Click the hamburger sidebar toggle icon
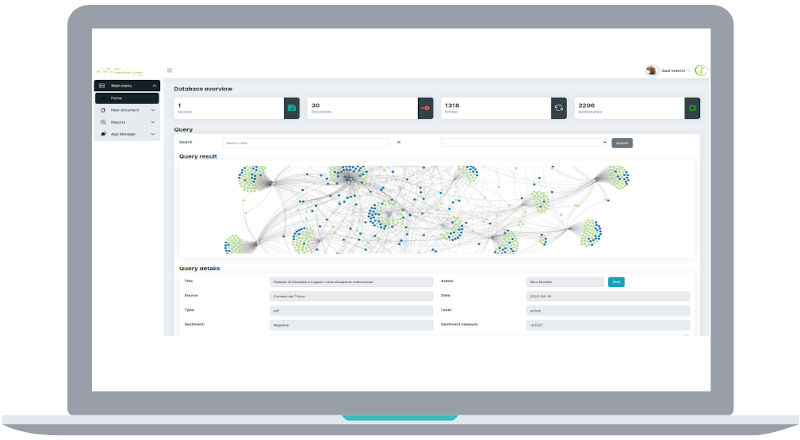800x440 pixels. point(169,70)
